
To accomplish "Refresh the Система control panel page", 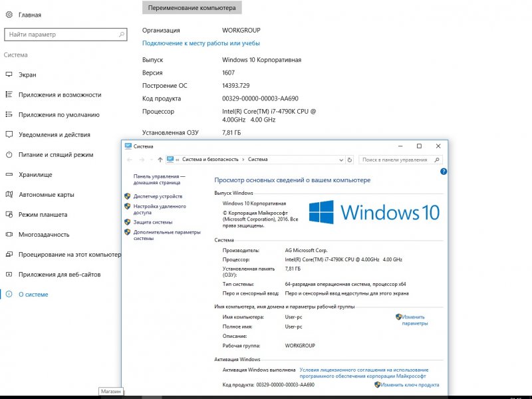I will pyautogui.click(x=350, y=160).
